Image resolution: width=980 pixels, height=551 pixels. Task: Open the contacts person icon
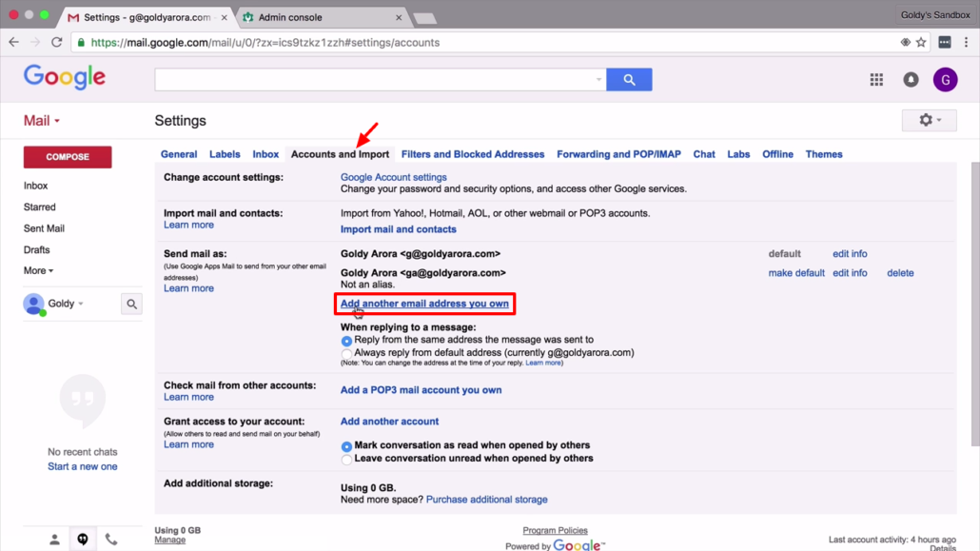pyautogui.click(x=54, y=540)
